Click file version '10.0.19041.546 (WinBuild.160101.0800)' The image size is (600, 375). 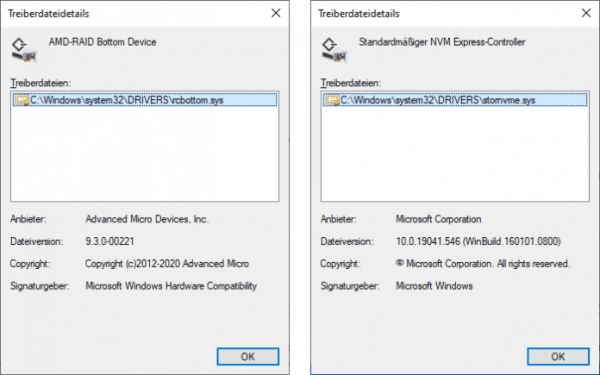[478, 241]
